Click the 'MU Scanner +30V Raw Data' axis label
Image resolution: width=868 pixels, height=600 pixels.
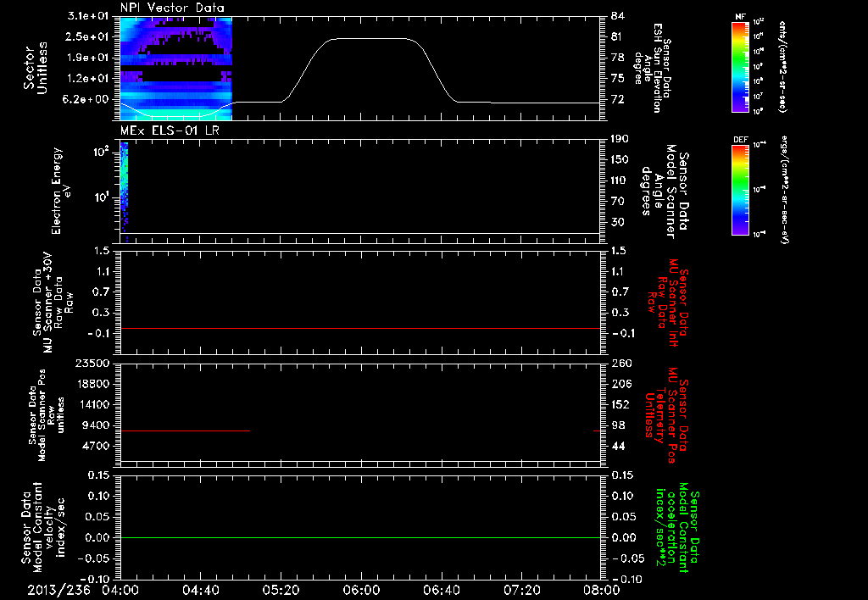(53, 303)
